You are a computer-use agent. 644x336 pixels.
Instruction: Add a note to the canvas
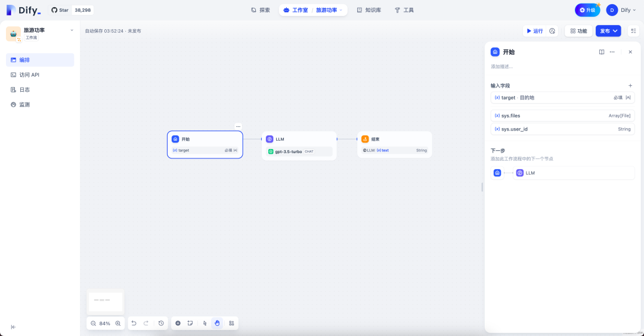[190, 323]
